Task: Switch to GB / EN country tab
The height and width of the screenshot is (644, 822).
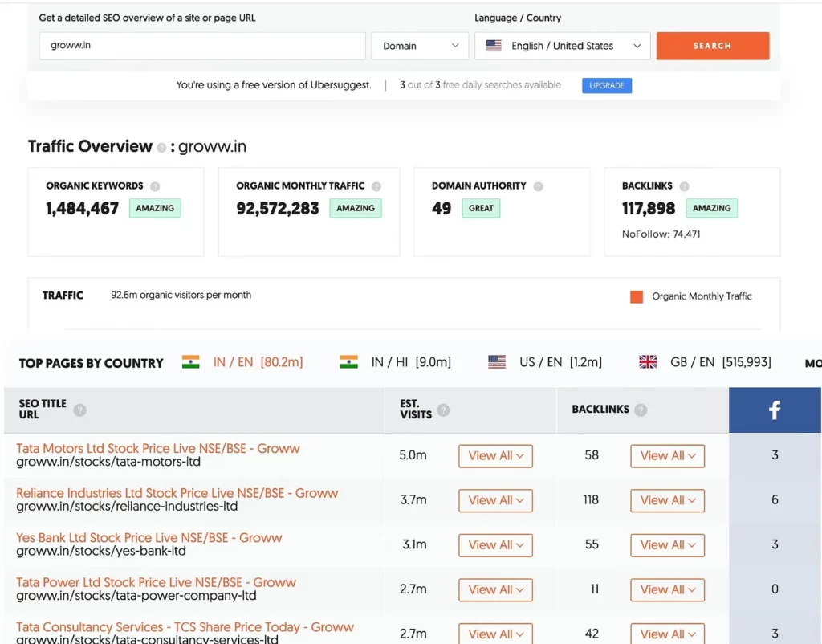Action: coord(705,362)
